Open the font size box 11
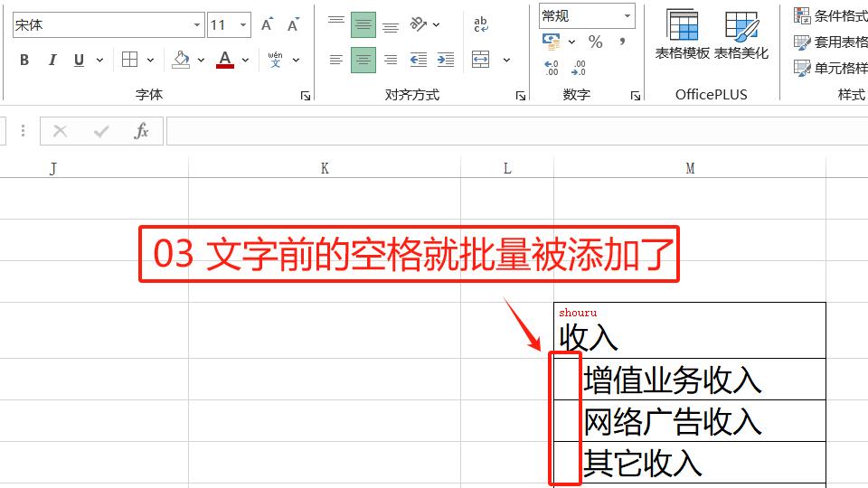 pos(229,25)
